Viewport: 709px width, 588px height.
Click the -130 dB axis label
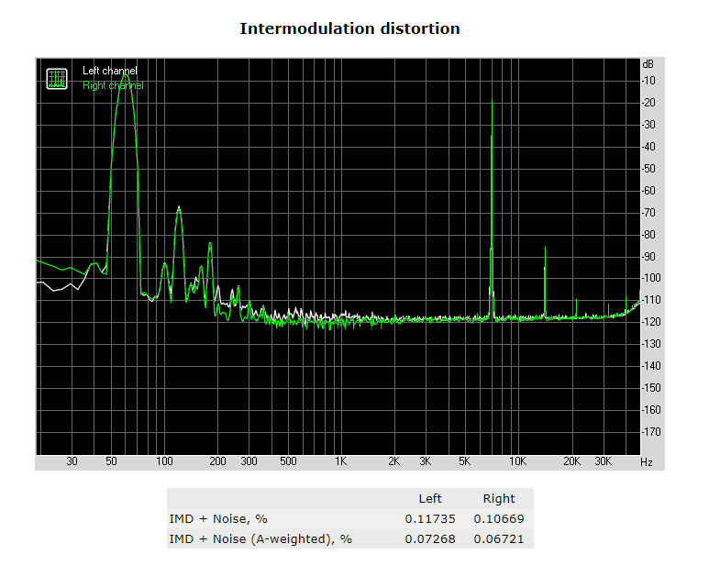tap(651, 344)
